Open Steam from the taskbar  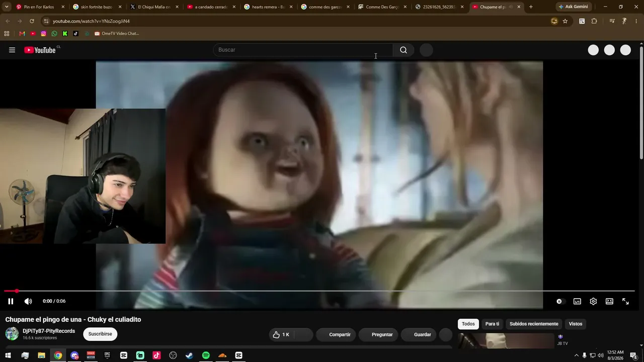coord(189,355)
